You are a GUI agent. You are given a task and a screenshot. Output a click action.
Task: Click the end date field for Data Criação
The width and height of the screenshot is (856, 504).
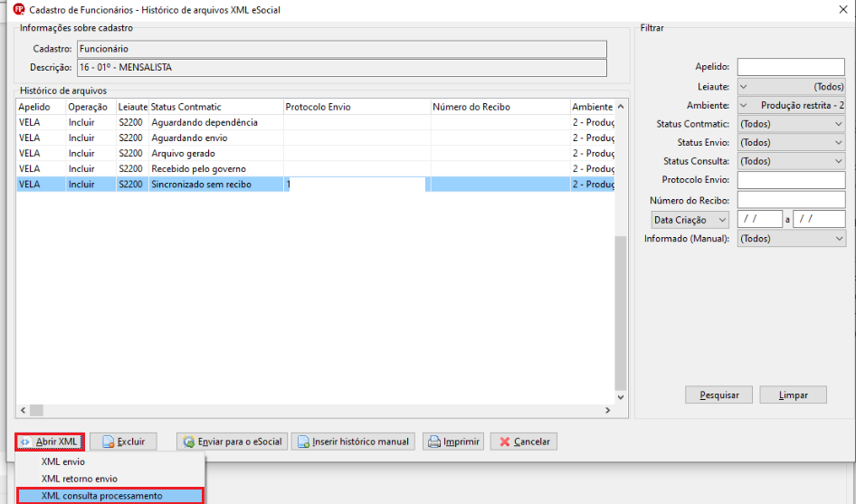[x=819, y=220]
